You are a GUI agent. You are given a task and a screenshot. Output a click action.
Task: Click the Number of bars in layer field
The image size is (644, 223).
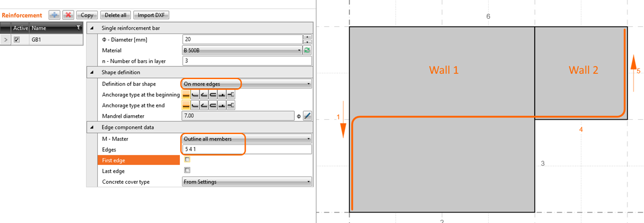pos(247,61)
